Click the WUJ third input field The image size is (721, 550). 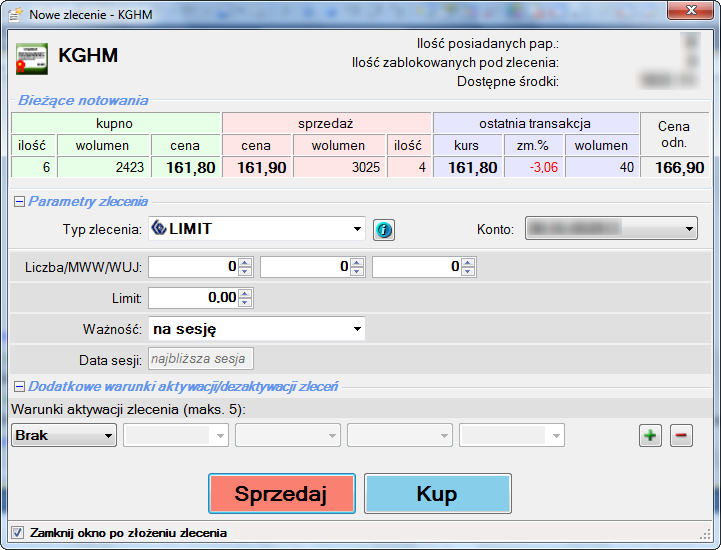(x=417, y=267)
